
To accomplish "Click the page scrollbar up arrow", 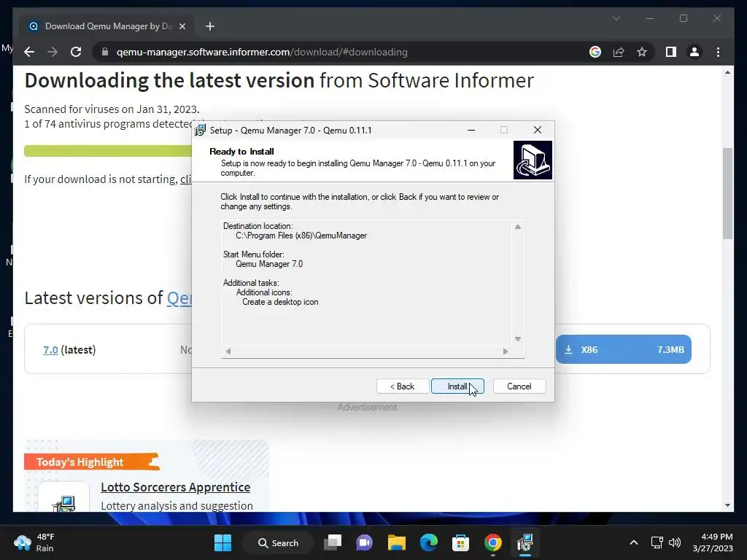I will pos(727,72).
